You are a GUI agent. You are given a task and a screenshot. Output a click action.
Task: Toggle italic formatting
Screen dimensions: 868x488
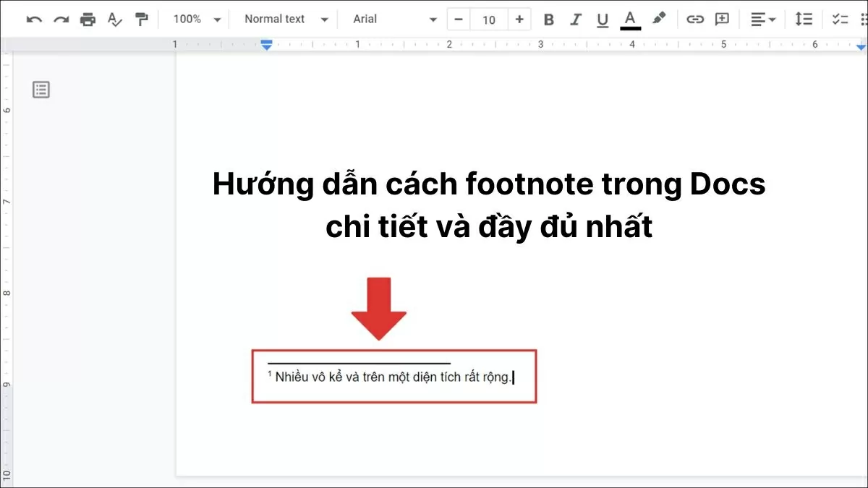pyautogui.click(x=575, y=19)
